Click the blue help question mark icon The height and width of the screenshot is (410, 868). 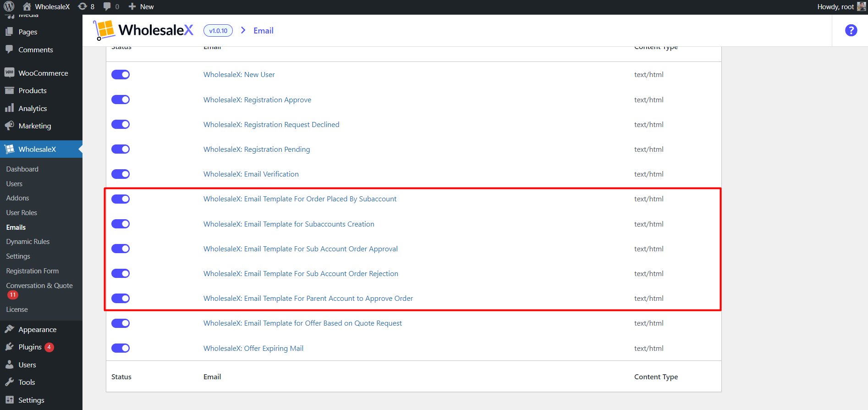click(851, 30)
